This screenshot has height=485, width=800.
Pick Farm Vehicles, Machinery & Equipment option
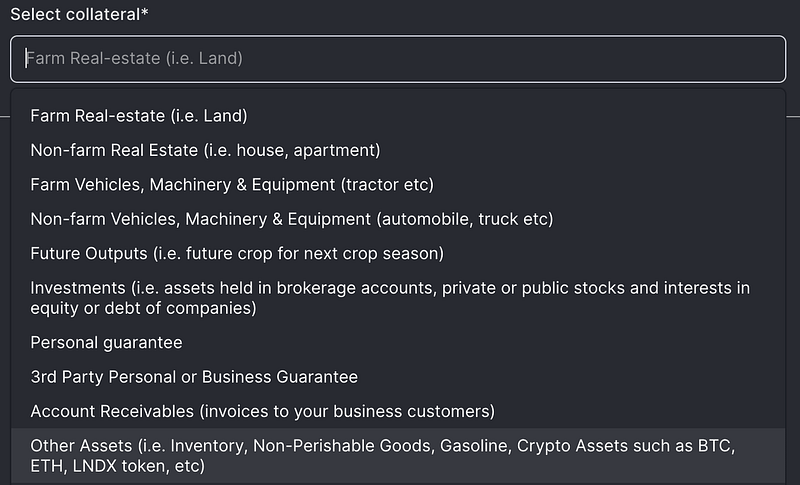point(232,185)
